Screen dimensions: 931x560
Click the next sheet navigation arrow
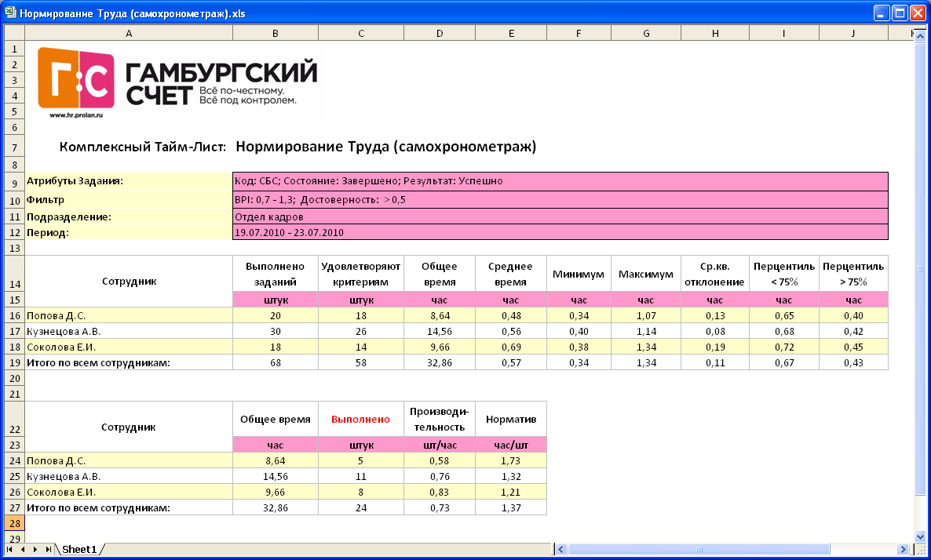[x=36, y=549]
